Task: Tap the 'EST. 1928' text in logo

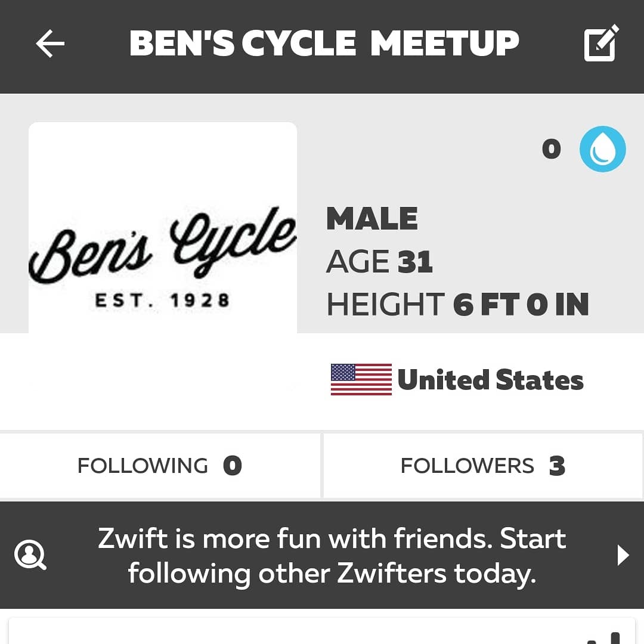Action: tap(162, 300)
